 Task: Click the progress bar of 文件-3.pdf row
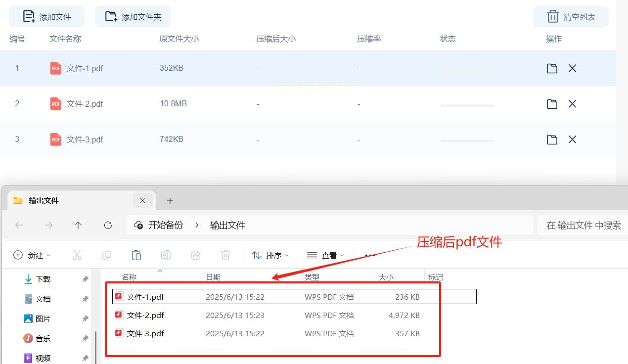tap(467, 141)
